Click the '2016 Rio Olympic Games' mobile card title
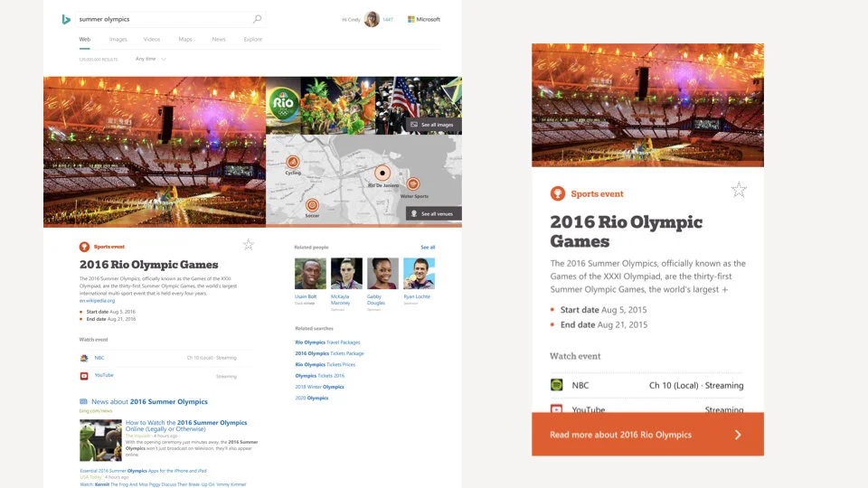The image size is (868, 488). click(x=626, y=231)
